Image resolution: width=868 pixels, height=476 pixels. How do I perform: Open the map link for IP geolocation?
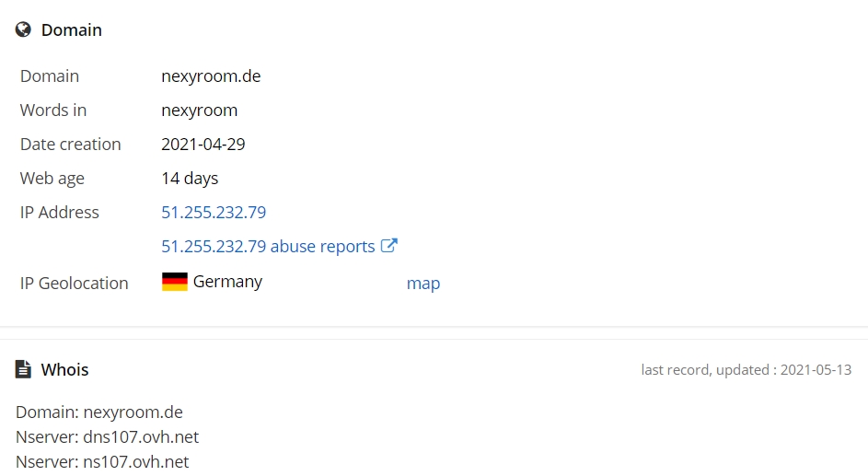[423, 284]
